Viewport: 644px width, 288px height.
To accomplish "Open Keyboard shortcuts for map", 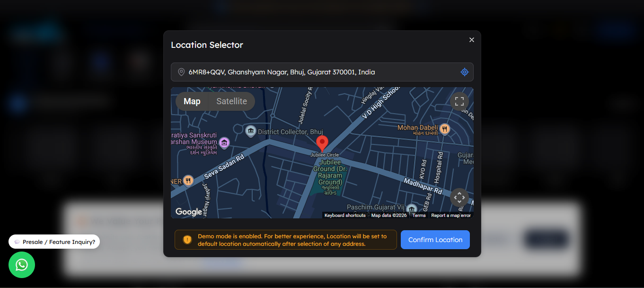I will 345,216.
